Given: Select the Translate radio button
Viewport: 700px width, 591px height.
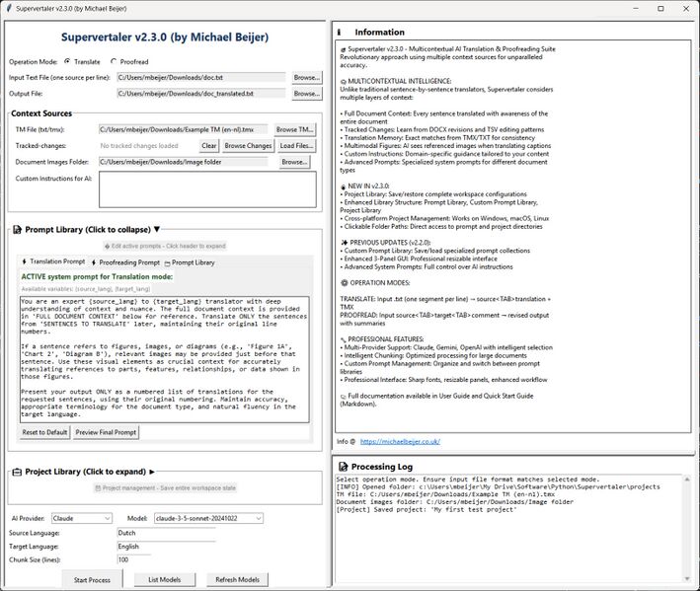Looking at the screenshot, I should tap(67, 61).
